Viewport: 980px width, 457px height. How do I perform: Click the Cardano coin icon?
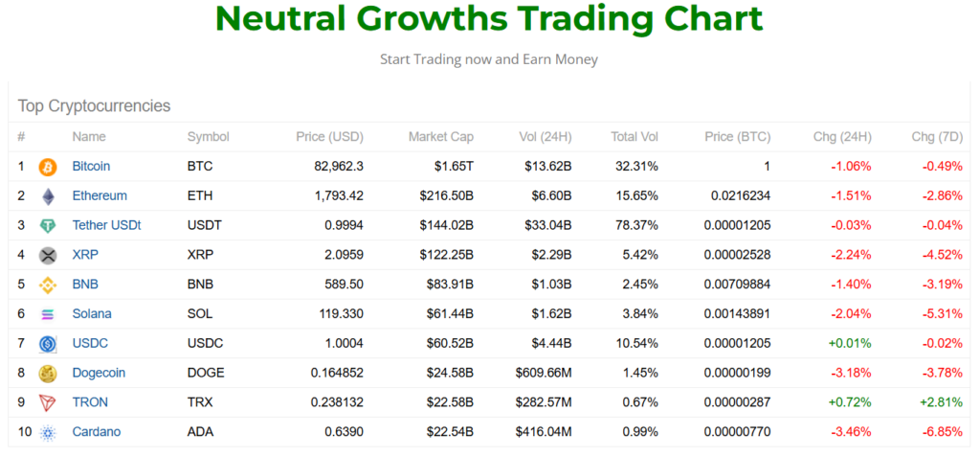pyautogui.click(x=48, y=432)
